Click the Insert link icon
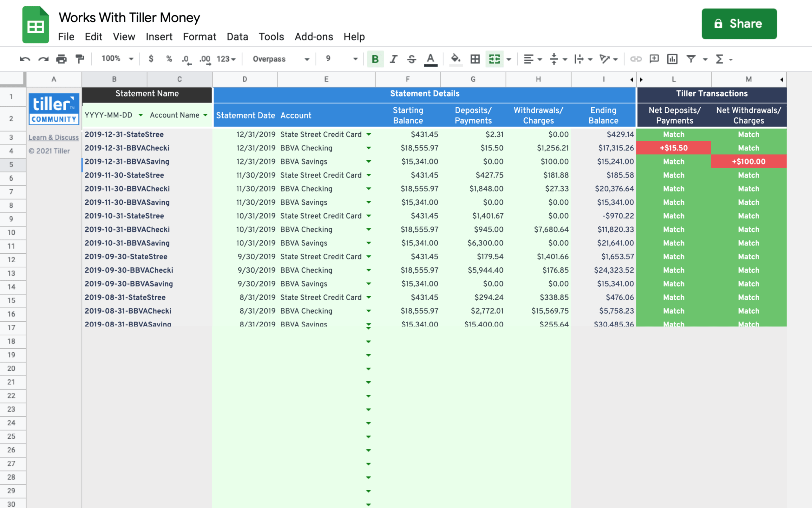 click(x=636, y=59)
